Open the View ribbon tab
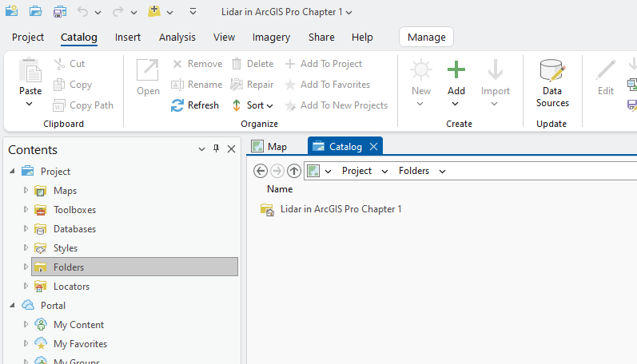 click(x=224, y=38)
